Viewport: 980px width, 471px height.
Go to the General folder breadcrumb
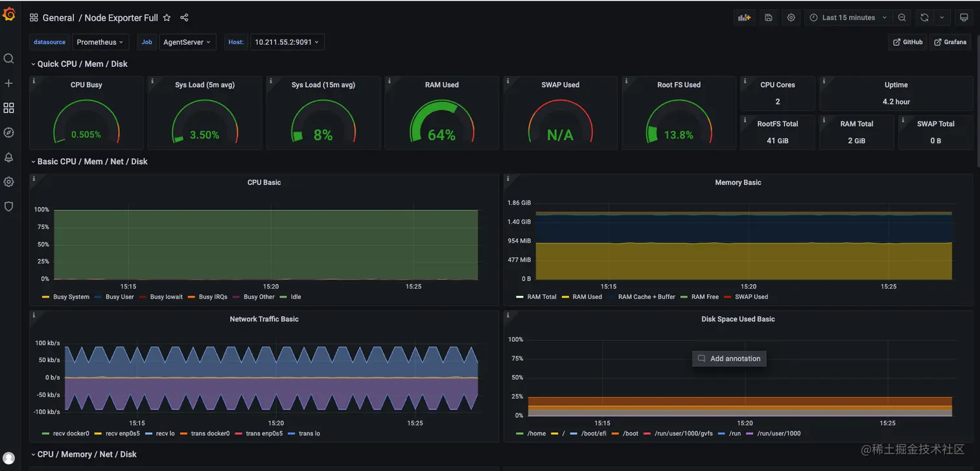(58, 18)
